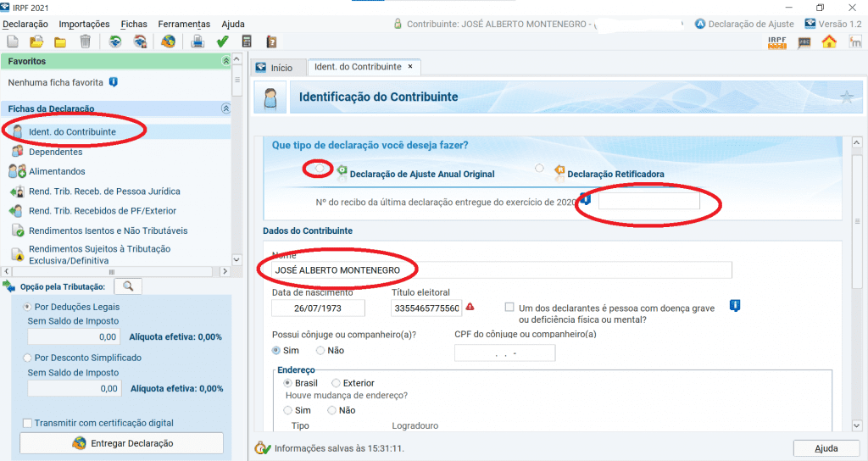Image resolution: width=868 pixels, height=461 pixels.
Task: Click the Receita Federal icon beside Versão 1.2
Action: point(810,23)
